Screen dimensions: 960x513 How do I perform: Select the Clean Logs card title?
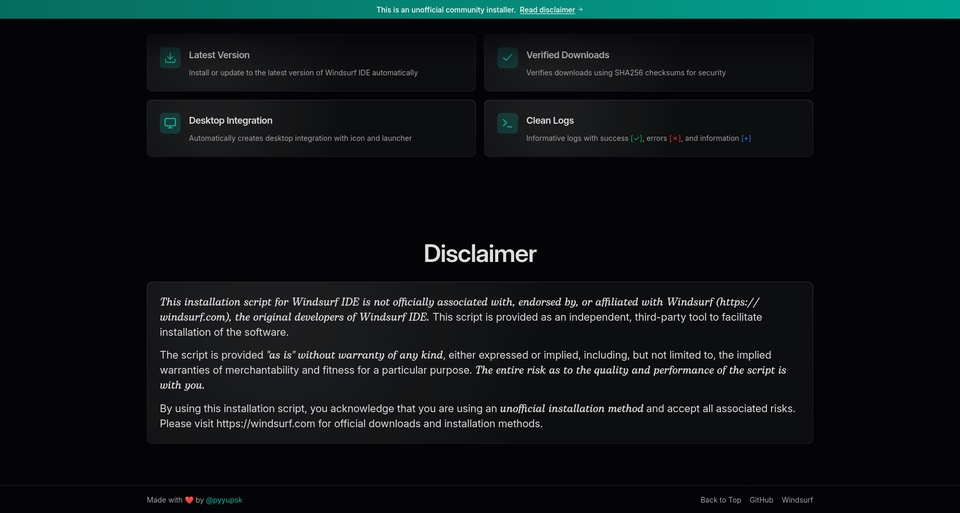(550, 121)
